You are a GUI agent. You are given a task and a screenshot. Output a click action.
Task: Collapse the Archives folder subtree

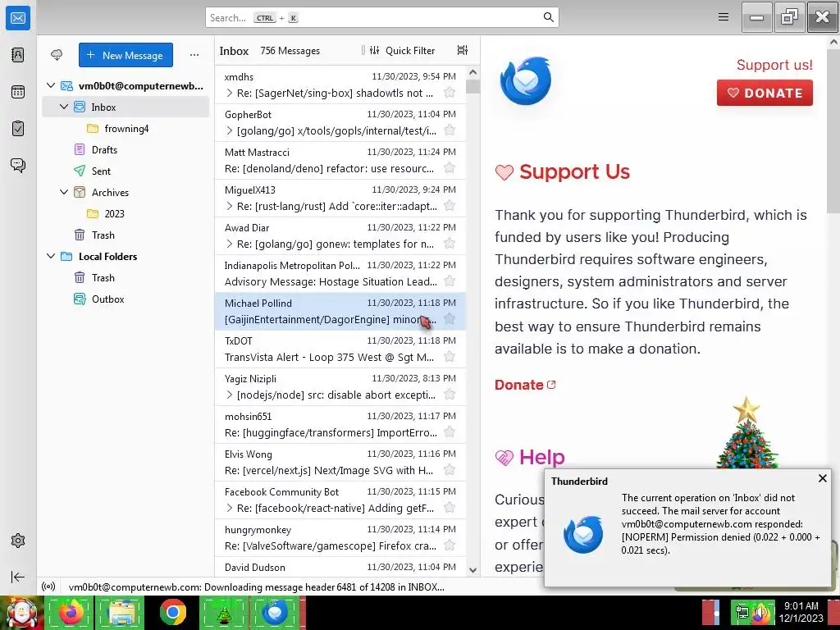click(64, 192)
